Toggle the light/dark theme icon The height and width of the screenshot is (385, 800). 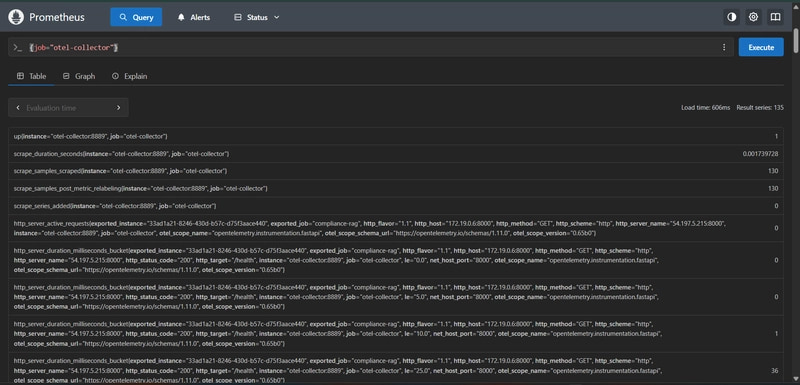732,17
